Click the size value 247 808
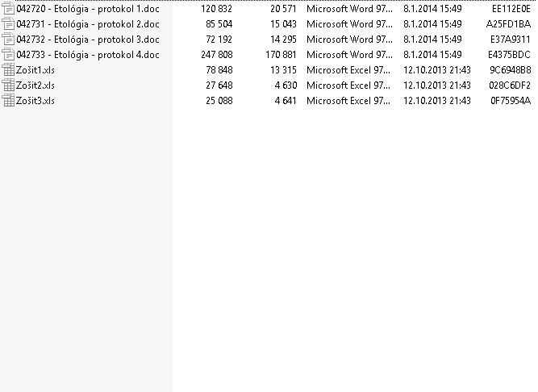Viewport: 538px width, 392px height. point(217,55)
